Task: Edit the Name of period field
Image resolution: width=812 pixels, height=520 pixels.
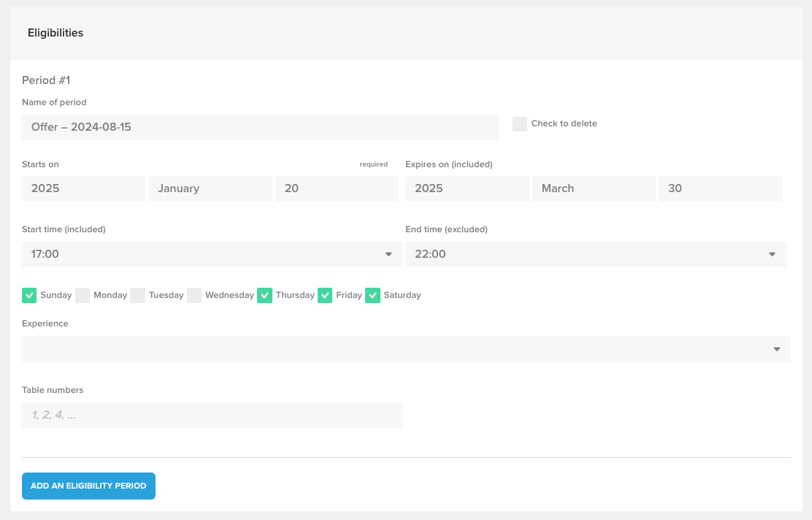Action: point(260,127)
